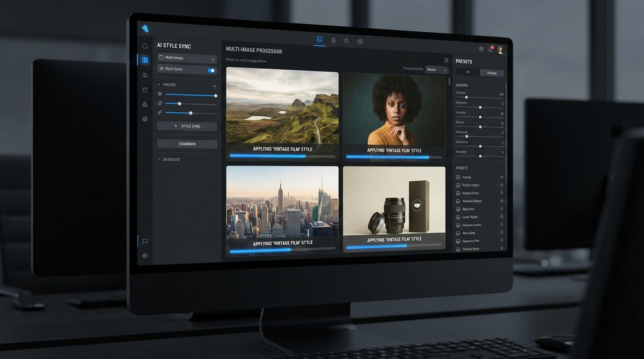This screenshot has height=359, width=644.
Task: Star the first preset in the Presets list
Action: click(501, 177)
